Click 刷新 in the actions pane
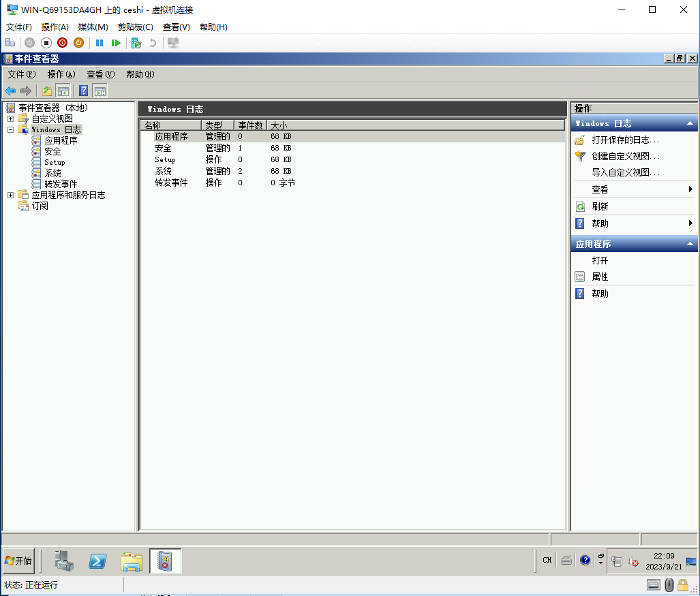 [x=600, y=206]
